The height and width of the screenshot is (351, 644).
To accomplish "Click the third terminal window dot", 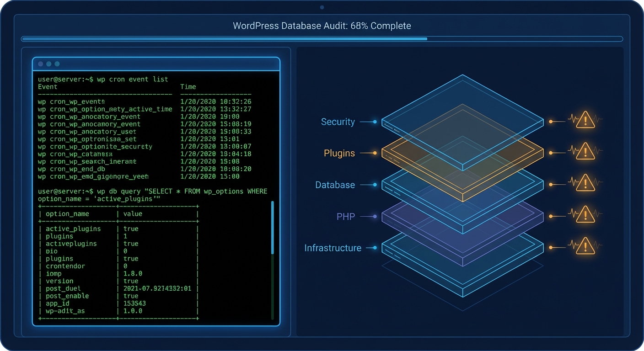I will pyautogui.click(x=57, y=64).
